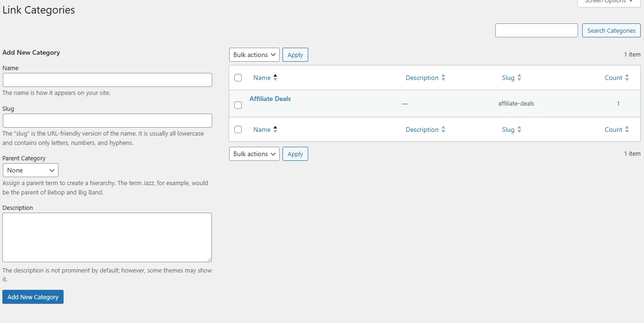The image size is (644, 323).
Task: Sort the table using the Name column sort arrow
Action: click(275, 77)
